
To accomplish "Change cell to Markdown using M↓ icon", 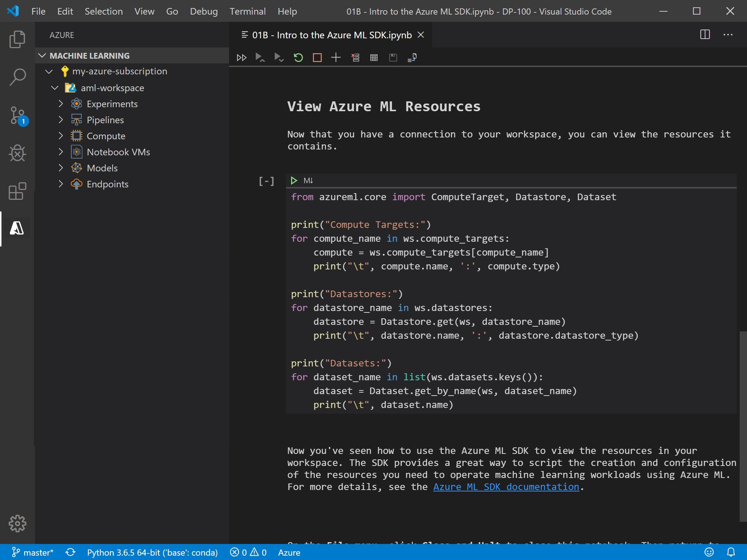I will pyautogui.click(x=308, y=180).
